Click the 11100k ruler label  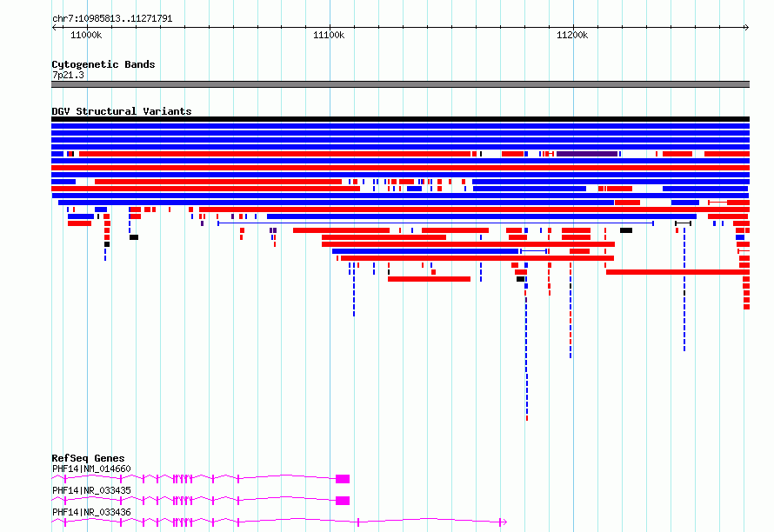click(x=330, y=36)
